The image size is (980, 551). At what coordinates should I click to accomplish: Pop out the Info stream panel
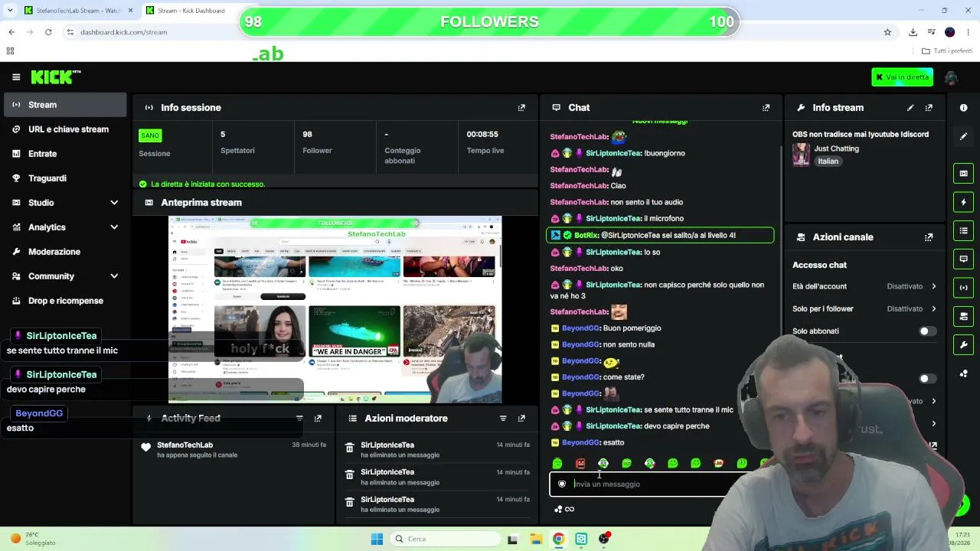coord(929,108)
